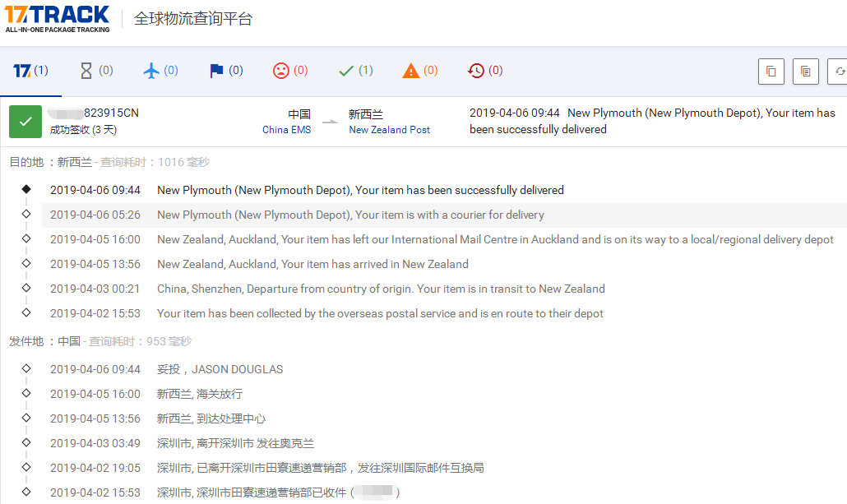Enable refresh with the retrack arrows icon
This screenshot has width=847, height=504.
click(x=840, y=71)
